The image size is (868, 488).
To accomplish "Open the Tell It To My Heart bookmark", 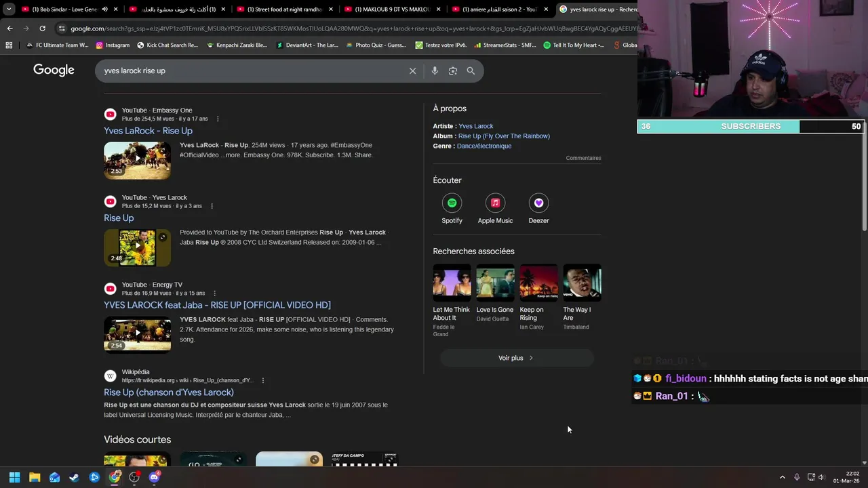I will pos(574,45).
